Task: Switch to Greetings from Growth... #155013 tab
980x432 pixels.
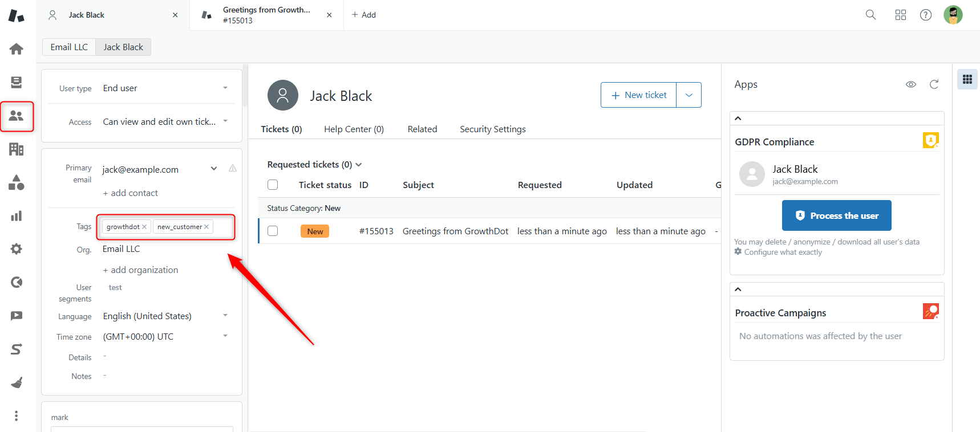Action: click(x=265, y=15)
